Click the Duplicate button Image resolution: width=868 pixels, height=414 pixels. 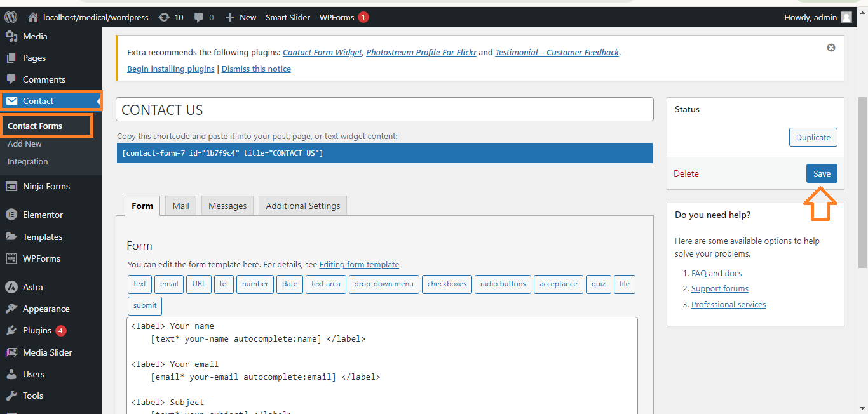pos(813,137)
